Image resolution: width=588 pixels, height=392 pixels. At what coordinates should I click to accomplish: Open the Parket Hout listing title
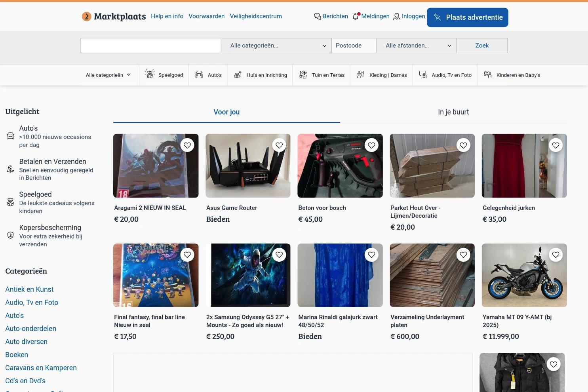(415, 212)
